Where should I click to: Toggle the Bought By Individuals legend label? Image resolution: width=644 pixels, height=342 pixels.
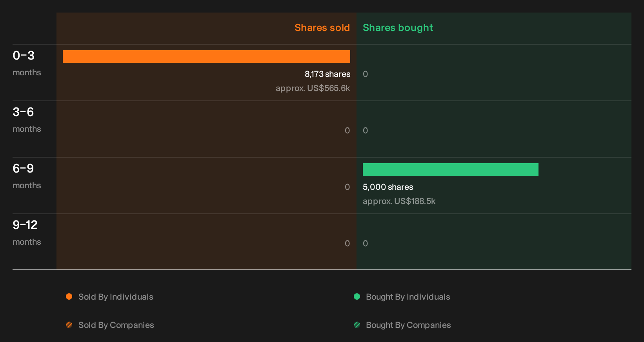click(x=408, y=297)
